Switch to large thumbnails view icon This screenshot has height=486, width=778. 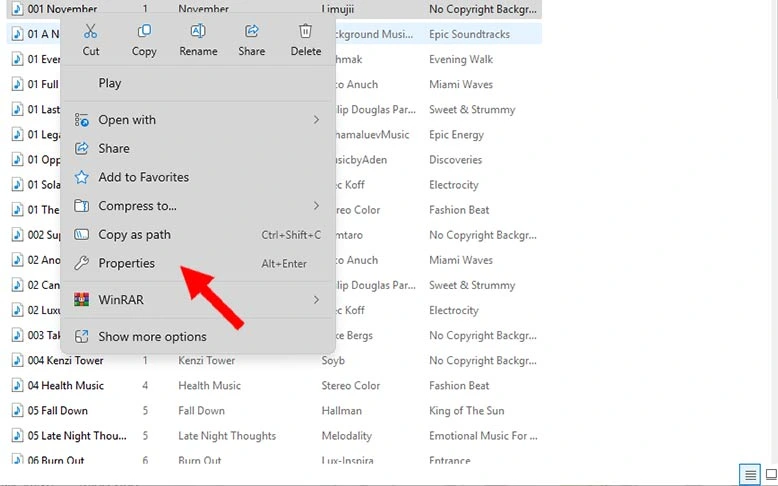click(x=771, y=474)
